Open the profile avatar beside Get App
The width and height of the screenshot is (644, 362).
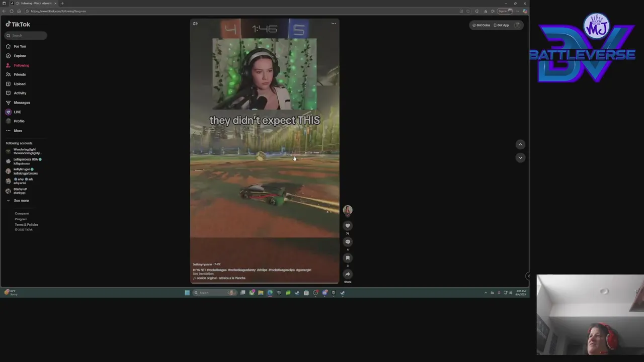pos(517,25)
